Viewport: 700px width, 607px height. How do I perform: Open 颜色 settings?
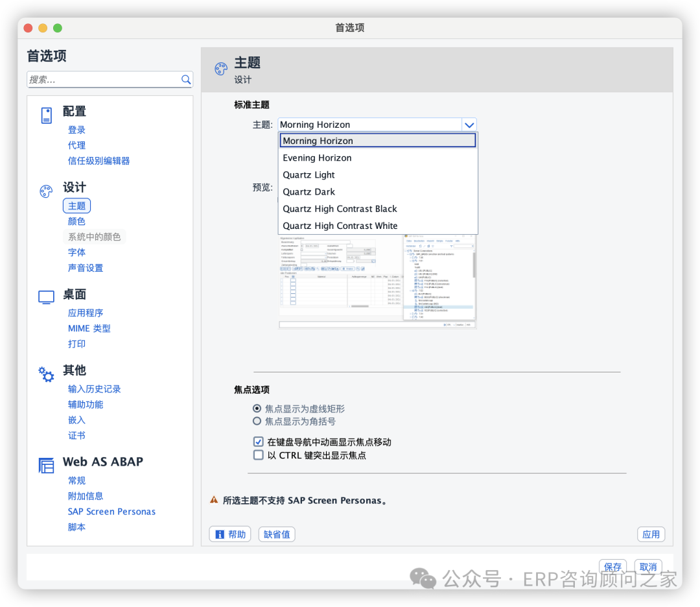[76, 221]
